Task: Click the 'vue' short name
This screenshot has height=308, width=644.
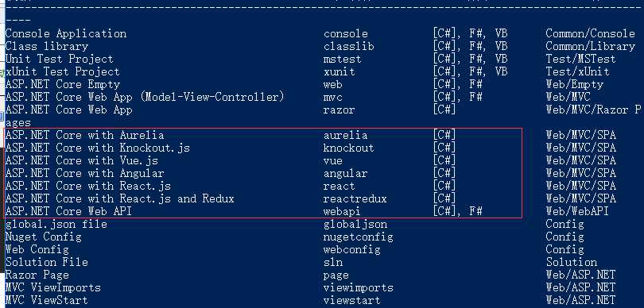Action: click(x=332, y=161)
